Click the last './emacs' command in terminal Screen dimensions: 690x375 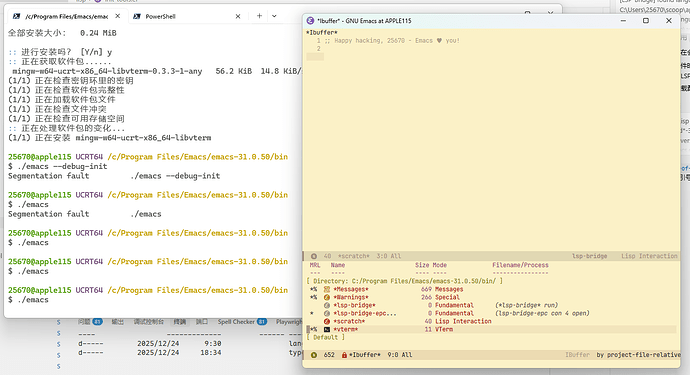point(33,300)
